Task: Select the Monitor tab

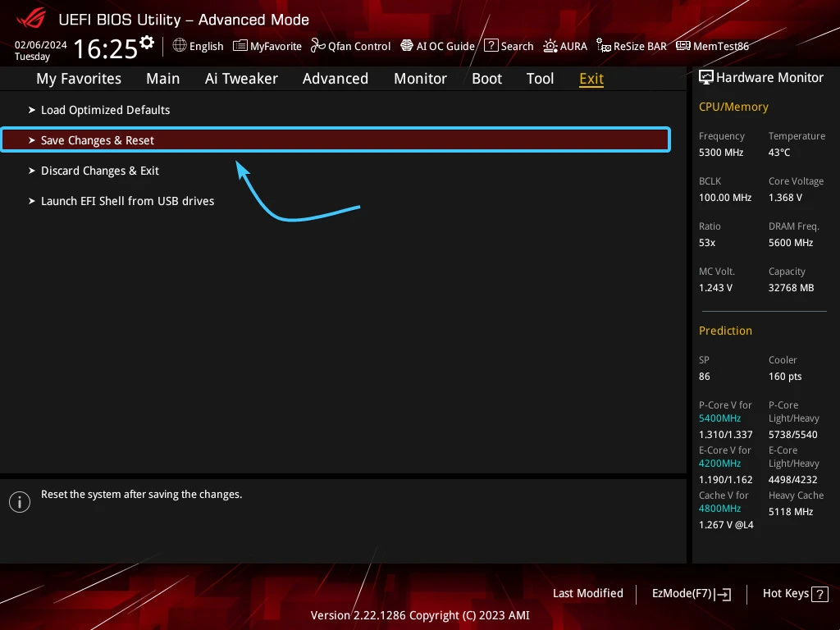Action: point(420,79)
